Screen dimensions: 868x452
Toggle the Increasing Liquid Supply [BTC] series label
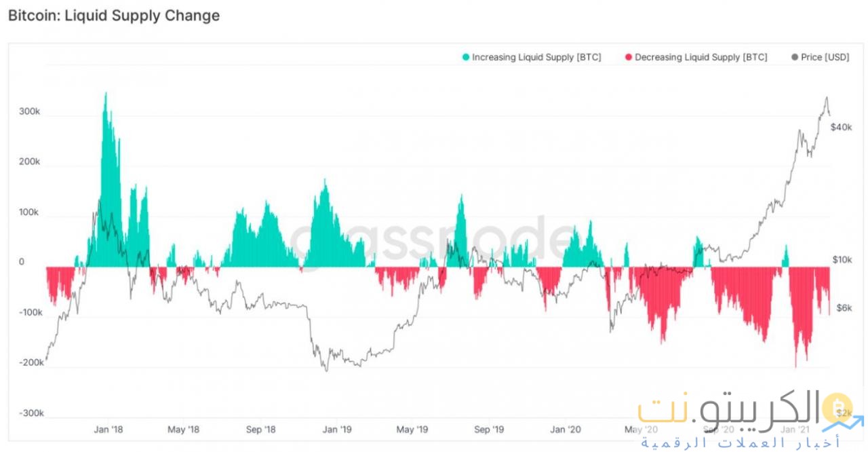[x=536, y=58]
